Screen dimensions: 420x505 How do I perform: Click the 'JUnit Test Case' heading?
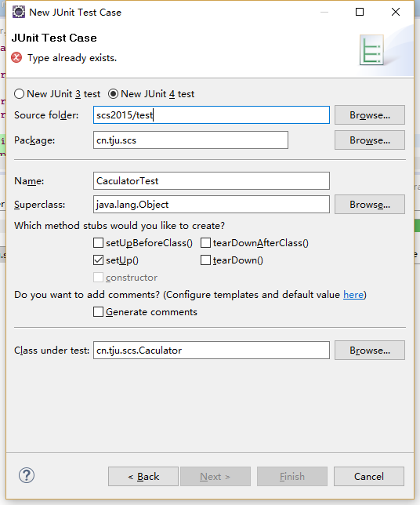(54, 38)
